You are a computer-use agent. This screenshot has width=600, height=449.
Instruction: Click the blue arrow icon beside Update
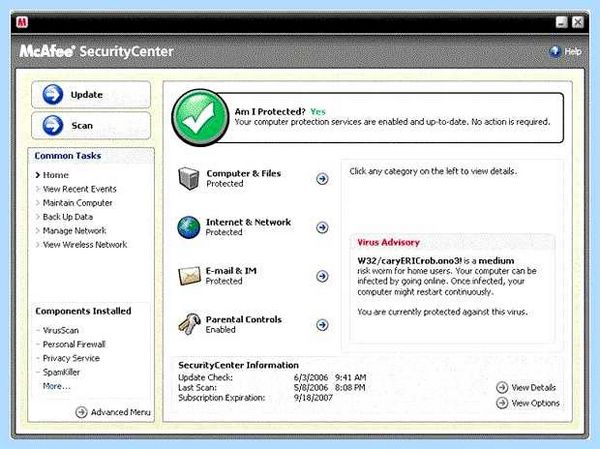point(52,95)
